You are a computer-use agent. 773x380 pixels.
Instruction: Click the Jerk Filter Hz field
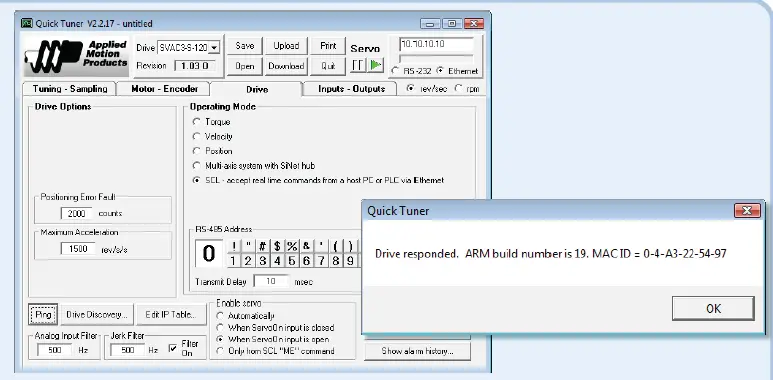[x=127, y=350]
